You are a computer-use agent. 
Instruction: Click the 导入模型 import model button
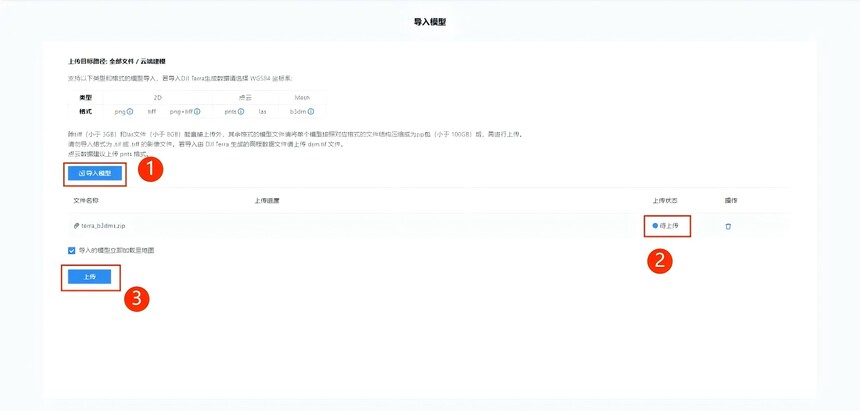95,173
